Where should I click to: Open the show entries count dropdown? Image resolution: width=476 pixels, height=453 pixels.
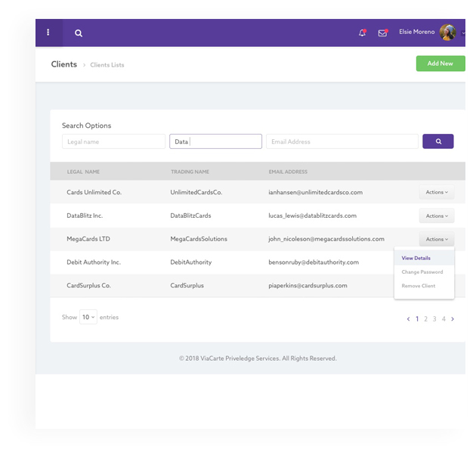click(x=88, y=318)
